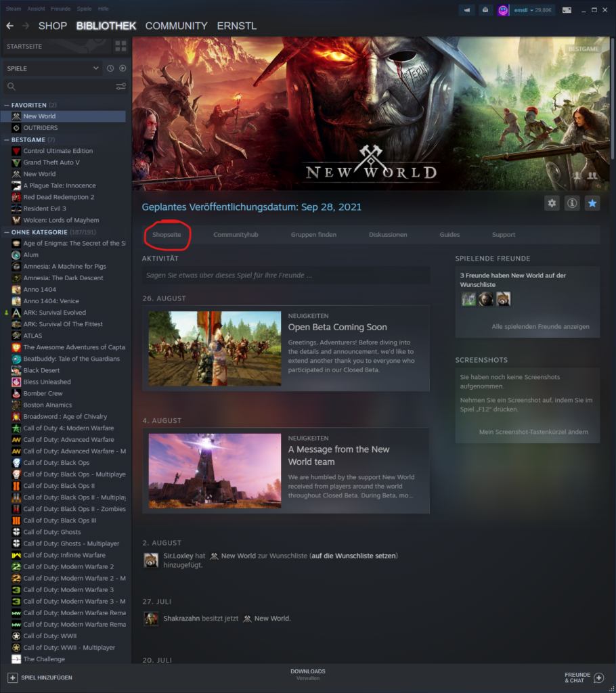Collapse the BESTGAME category
The width and height of the screenshot is (616, 693).
click(x=7, y=139)
